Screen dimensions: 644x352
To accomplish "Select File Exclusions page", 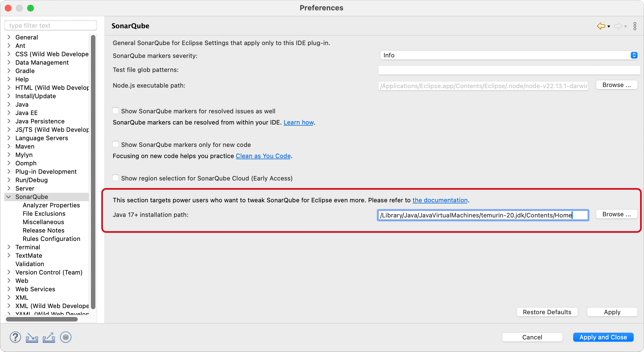I will (44, 213).
